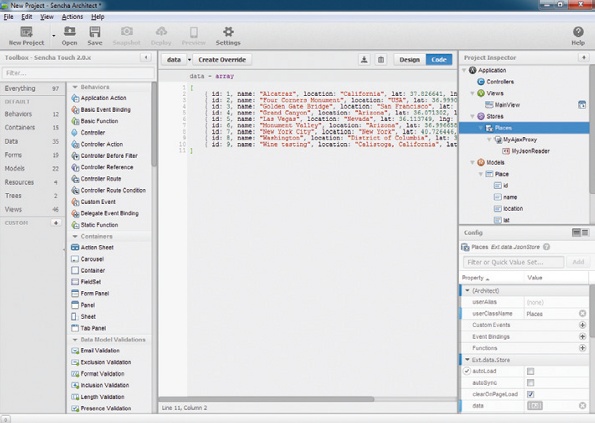Image resolution: width=595 pixels, height=423 pixels.
Task: Filter toolbox by Forms category
Action: click(32, 155)
